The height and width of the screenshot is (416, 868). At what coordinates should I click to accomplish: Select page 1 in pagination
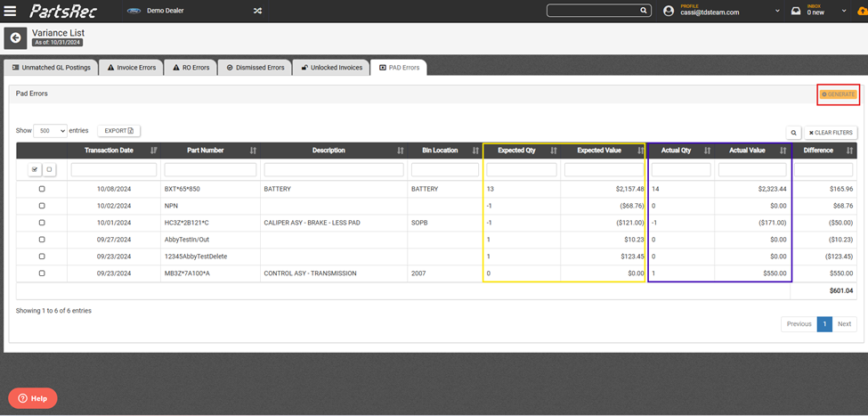[x=824, y=324]
